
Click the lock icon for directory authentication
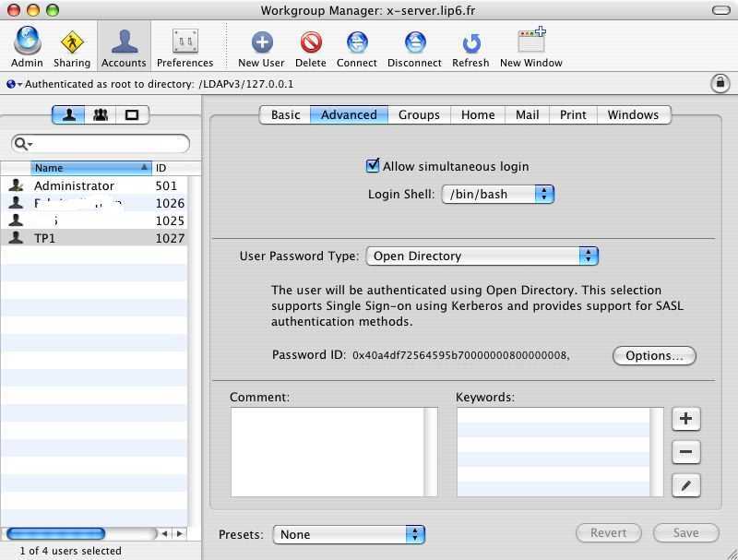pyautogui.click(x=720, y=83)
